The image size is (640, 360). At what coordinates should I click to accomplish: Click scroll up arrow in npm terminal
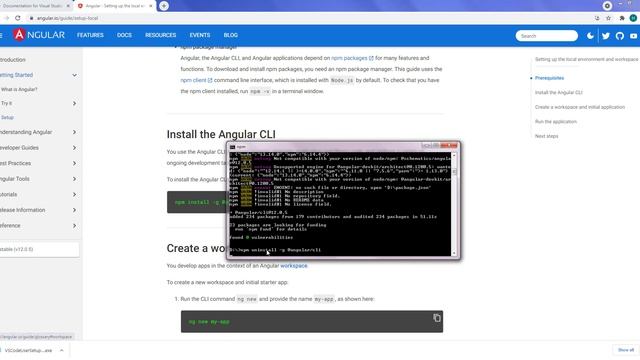pyautogui.click(x=454, y=156)
